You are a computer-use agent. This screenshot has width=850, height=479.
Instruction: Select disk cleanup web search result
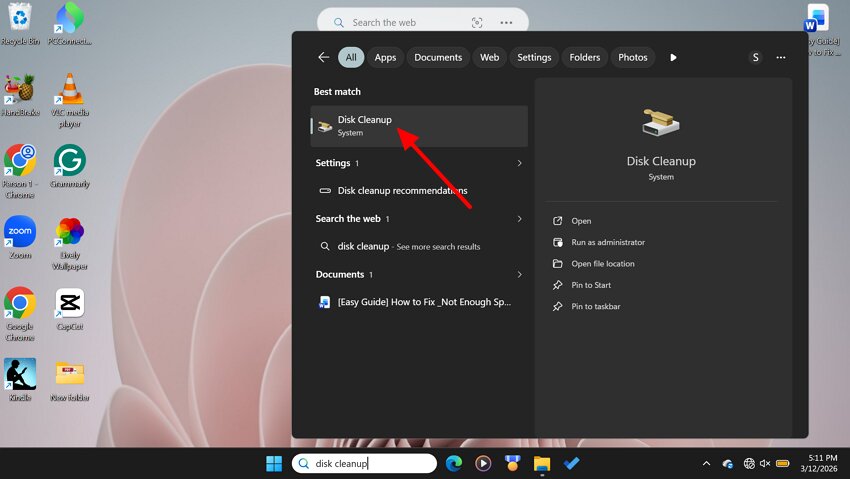[419, 247]
